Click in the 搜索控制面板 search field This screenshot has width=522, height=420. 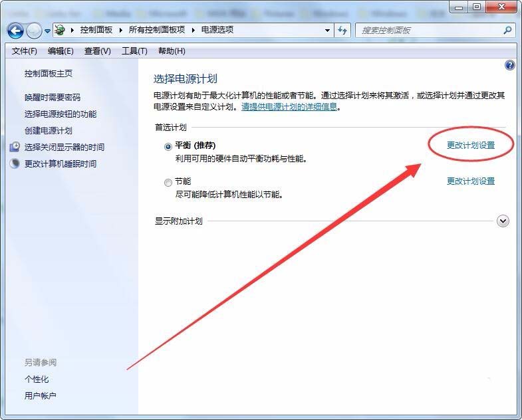pos(428,30)
